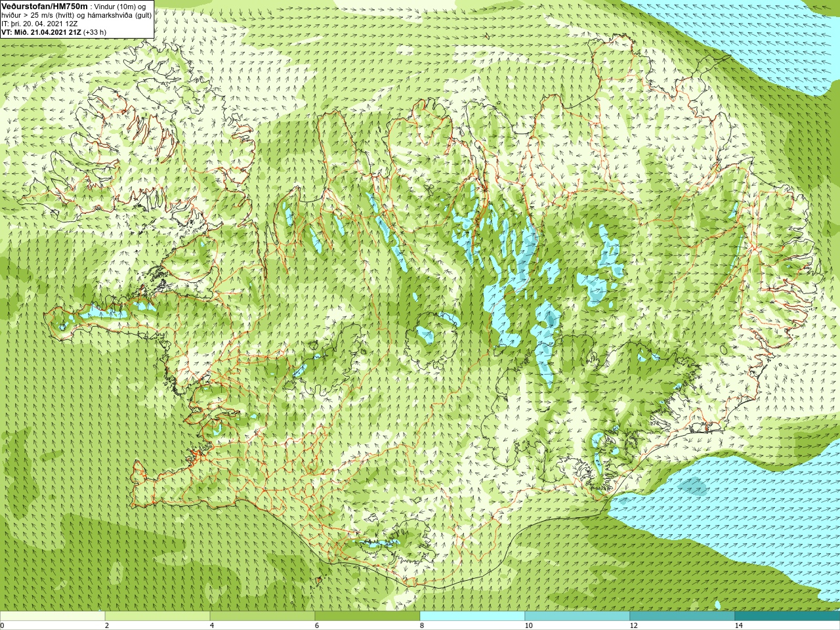Click the 10–12 m/s teal colorbar segment
840x630 pixels.
pos(577,616)
